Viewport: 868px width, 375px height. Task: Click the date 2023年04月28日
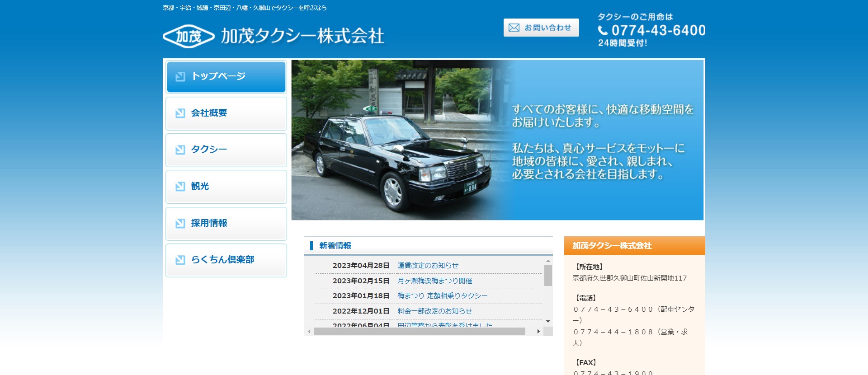pos(361,266)
